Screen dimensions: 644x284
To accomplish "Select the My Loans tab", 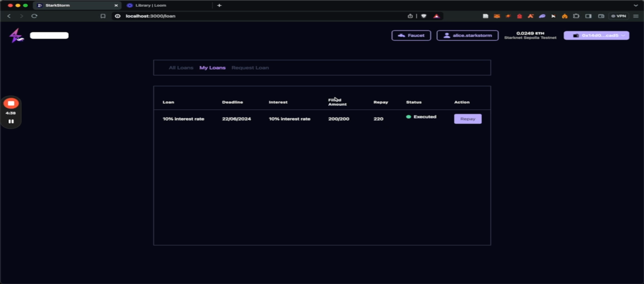I will 212,68.
